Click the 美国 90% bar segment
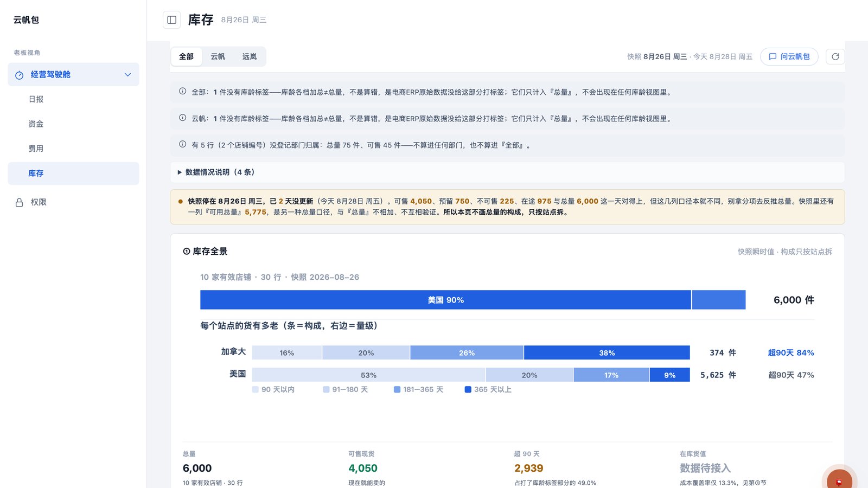Image resolution: width=868 pixels, height=488 pixels. (446, 300)
